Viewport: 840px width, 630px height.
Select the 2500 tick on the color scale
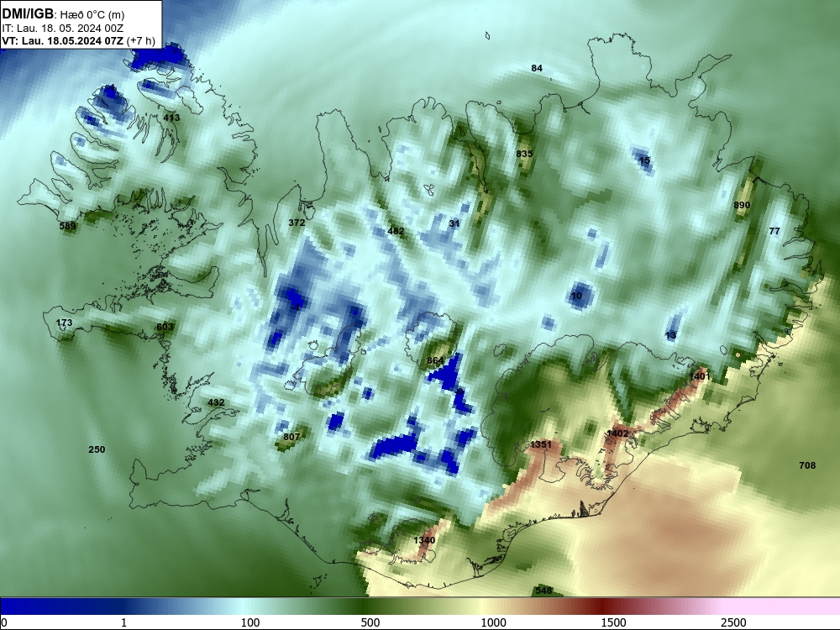tap(733, 622)
